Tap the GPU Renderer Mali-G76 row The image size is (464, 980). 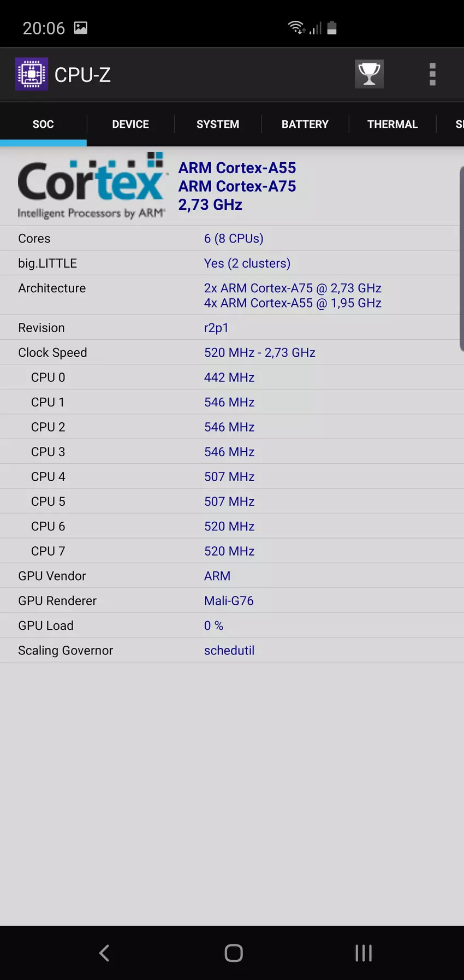[229, 601]
